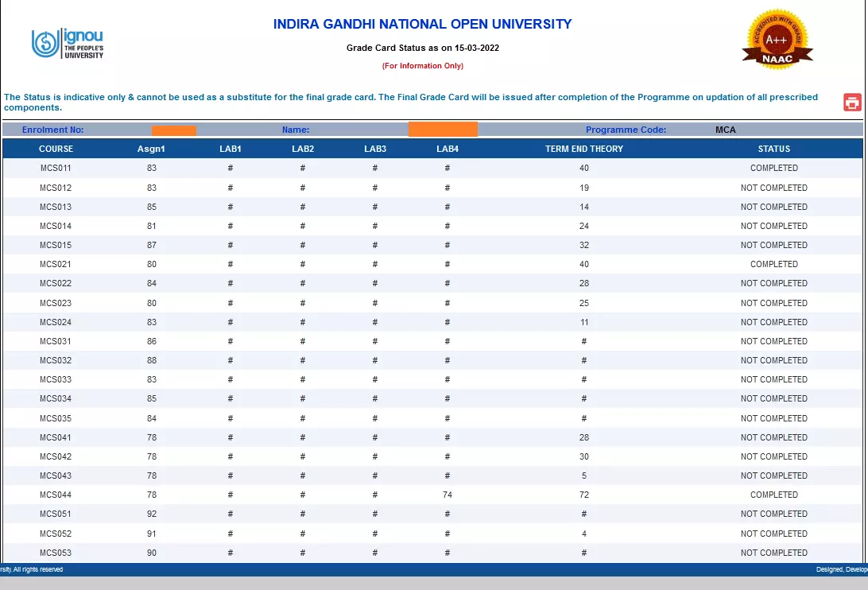
Task: Click the Programme Code label
Action: [x=626, y=130]
